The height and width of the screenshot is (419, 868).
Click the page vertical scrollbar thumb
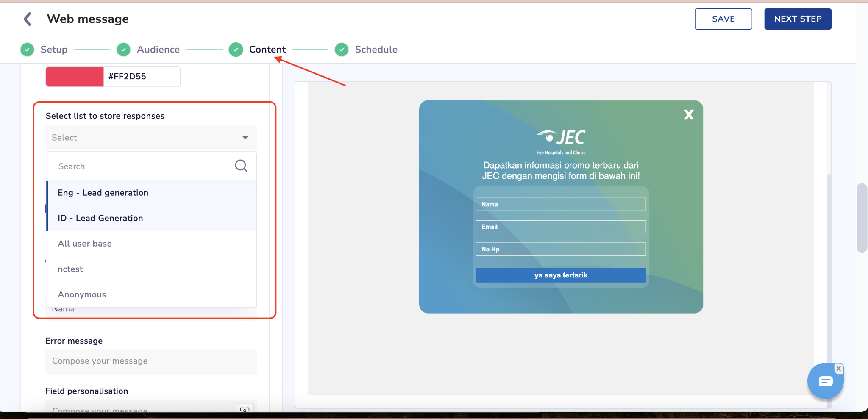pyautogui.click(x=862, y=218)
